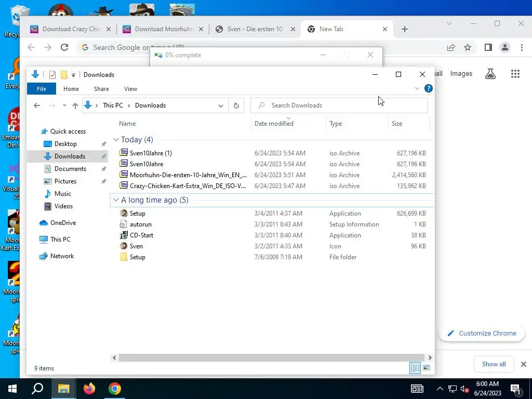Select the CD-Start application icon
Screen dimensions: 532x399
point(124,235)
